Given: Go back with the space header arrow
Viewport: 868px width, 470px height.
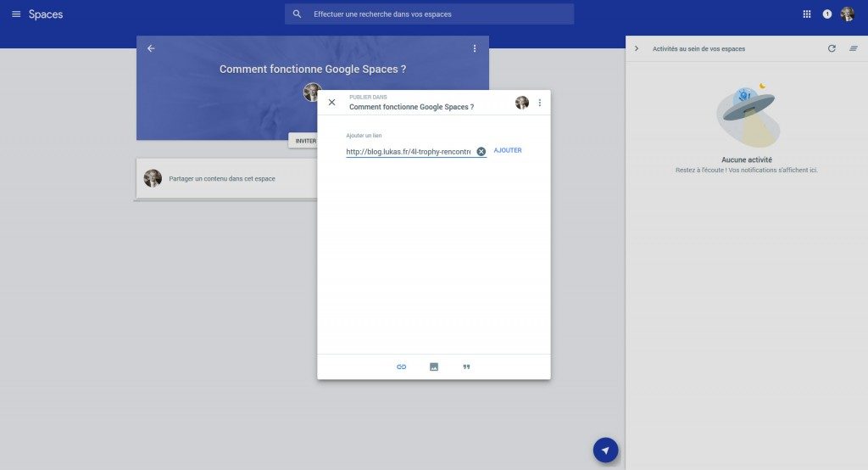Looking at the screenshot, I should [151, 48].
